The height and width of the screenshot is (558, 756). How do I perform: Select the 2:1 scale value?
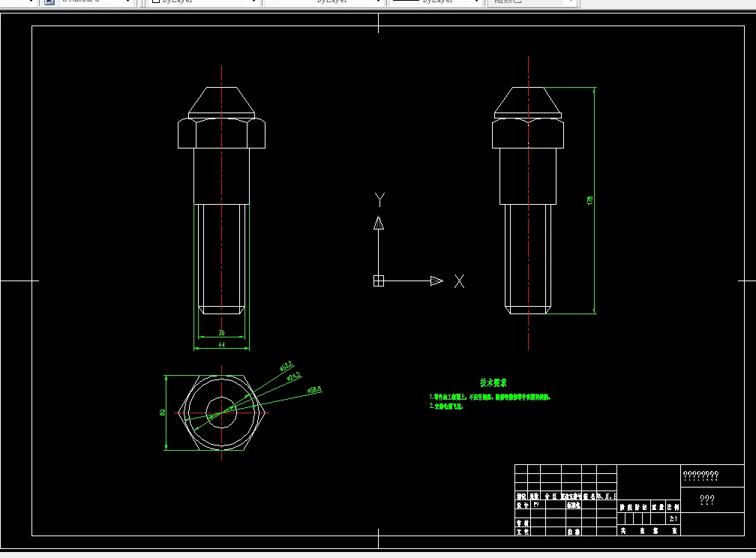point(673,518)
